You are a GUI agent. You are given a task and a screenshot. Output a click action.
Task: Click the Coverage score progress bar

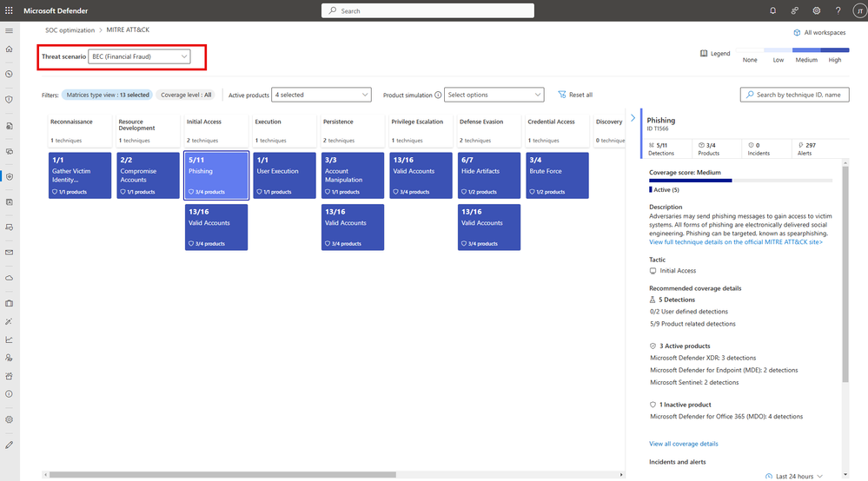point(740,181)
